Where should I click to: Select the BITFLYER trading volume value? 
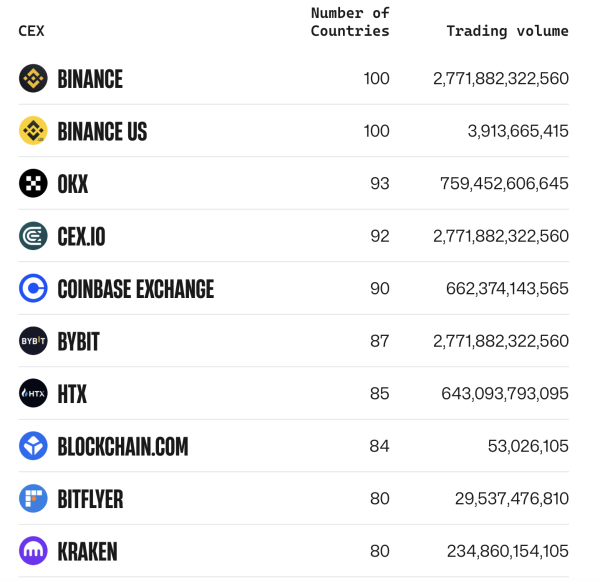point(511,499)
